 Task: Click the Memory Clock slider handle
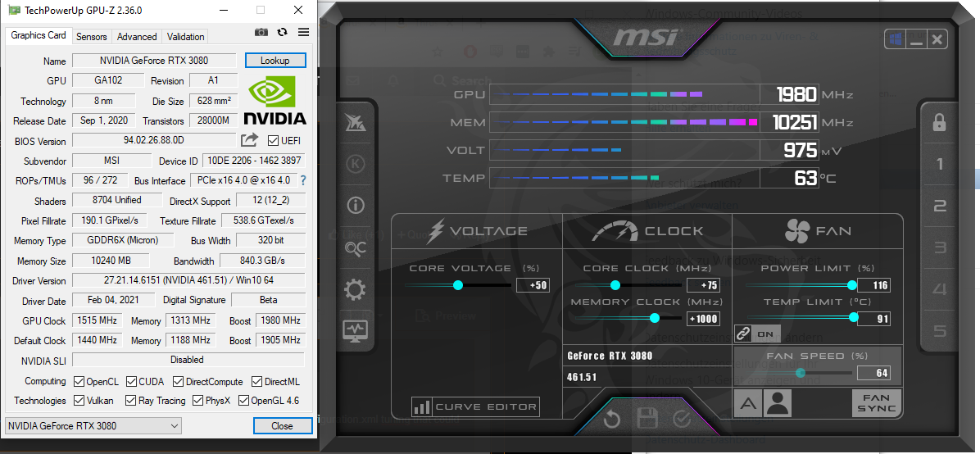[655, 318]
